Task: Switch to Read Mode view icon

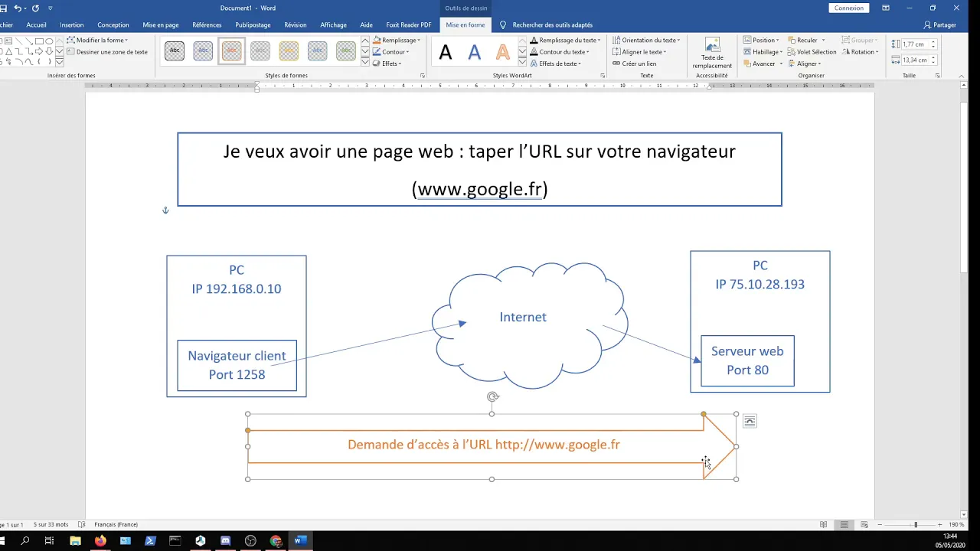Action: [x=823, y=525]
